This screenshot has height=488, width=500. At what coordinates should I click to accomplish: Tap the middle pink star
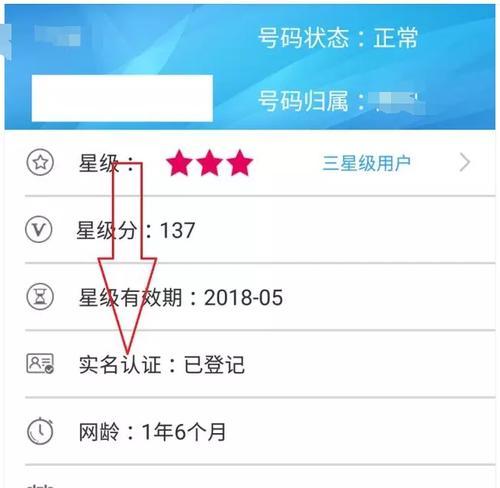pos(209,163)
